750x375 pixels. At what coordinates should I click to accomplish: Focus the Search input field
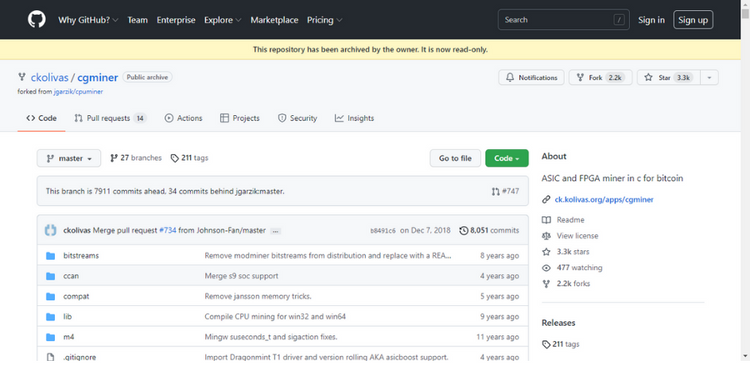point(563,20)
